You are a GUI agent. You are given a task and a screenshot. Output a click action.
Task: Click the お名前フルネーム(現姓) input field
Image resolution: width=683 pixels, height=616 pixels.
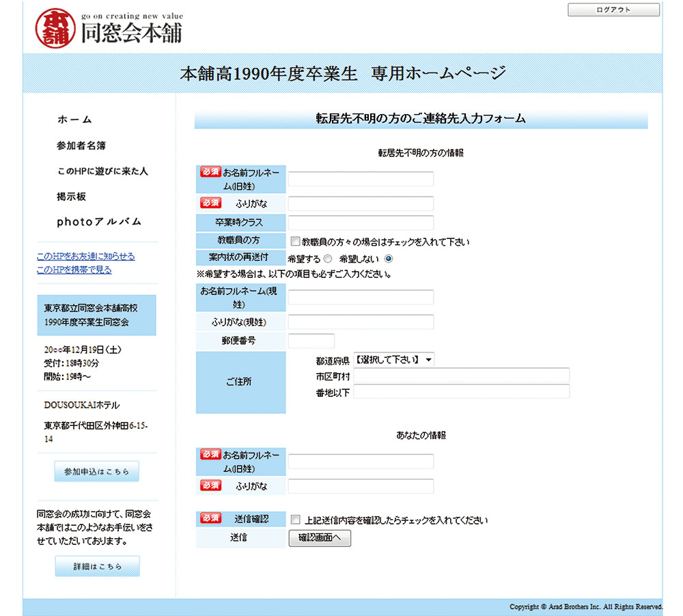[361, 297]
